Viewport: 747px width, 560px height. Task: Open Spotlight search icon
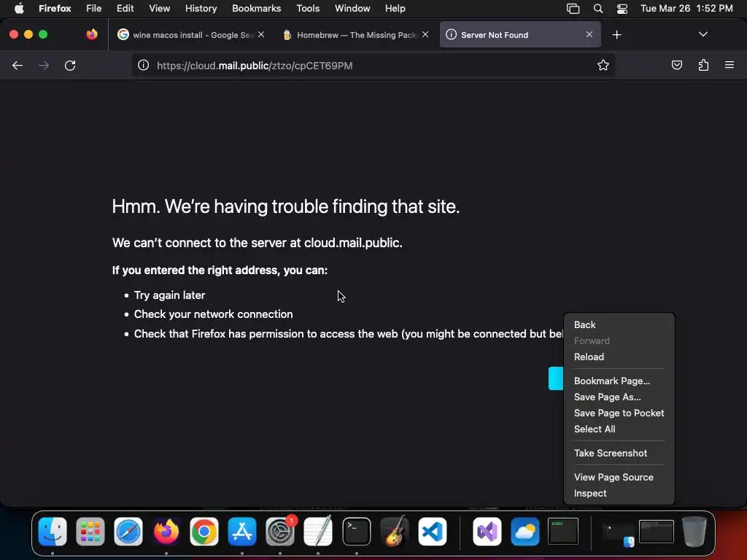[x=598, y=9]
